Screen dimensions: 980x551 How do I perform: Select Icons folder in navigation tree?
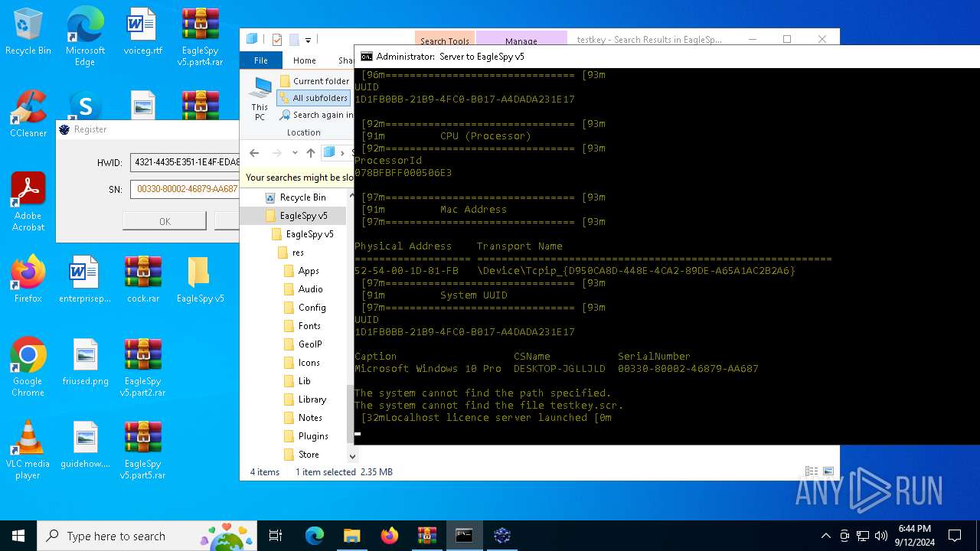coord(309,363)
